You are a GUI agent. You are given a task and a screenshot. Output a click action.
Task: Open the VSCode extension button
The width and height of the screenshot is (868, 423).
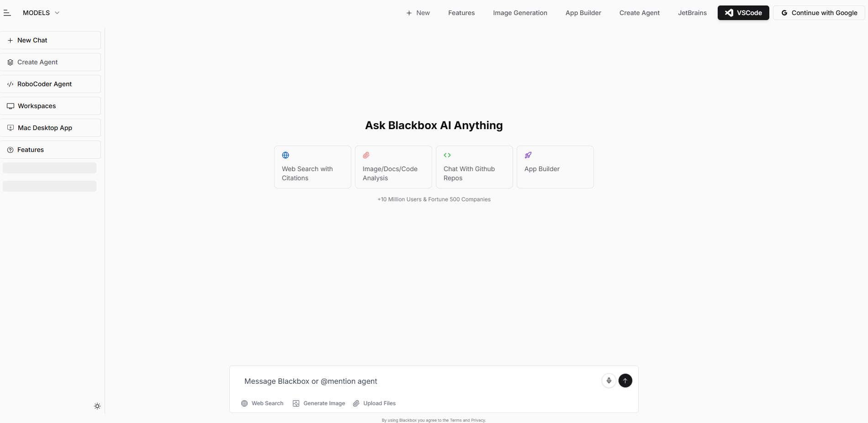coord(743,13)
